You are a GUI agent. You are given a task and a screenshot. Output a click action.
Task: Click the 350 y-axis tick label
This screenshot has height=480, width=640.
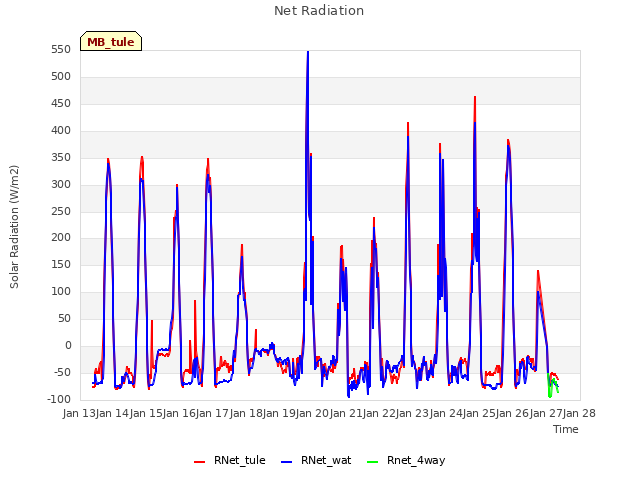[x=61, y=158]
